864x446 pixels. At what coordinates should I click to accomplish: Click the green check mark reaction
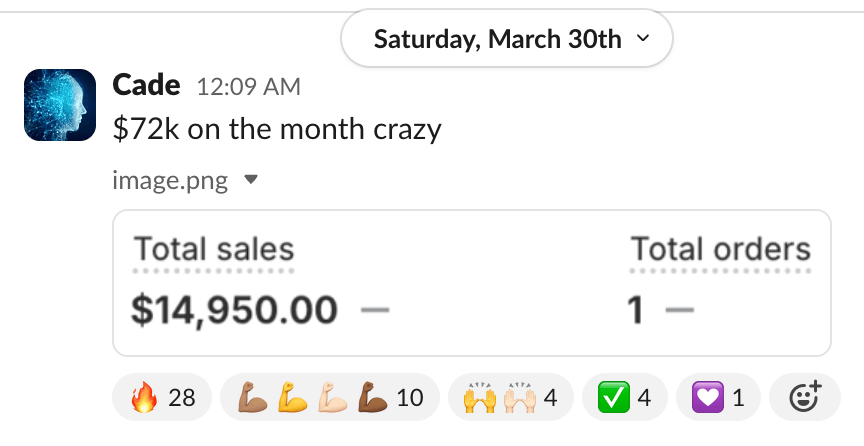point(624,398)
